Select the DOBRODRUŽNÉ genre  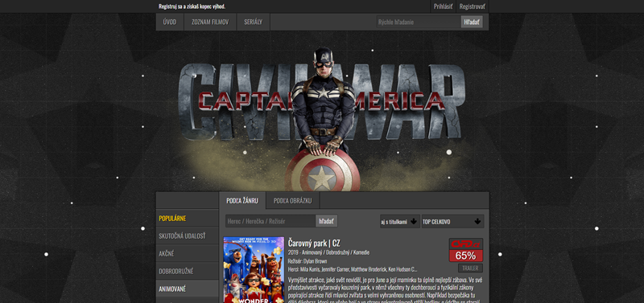point(188,271)
